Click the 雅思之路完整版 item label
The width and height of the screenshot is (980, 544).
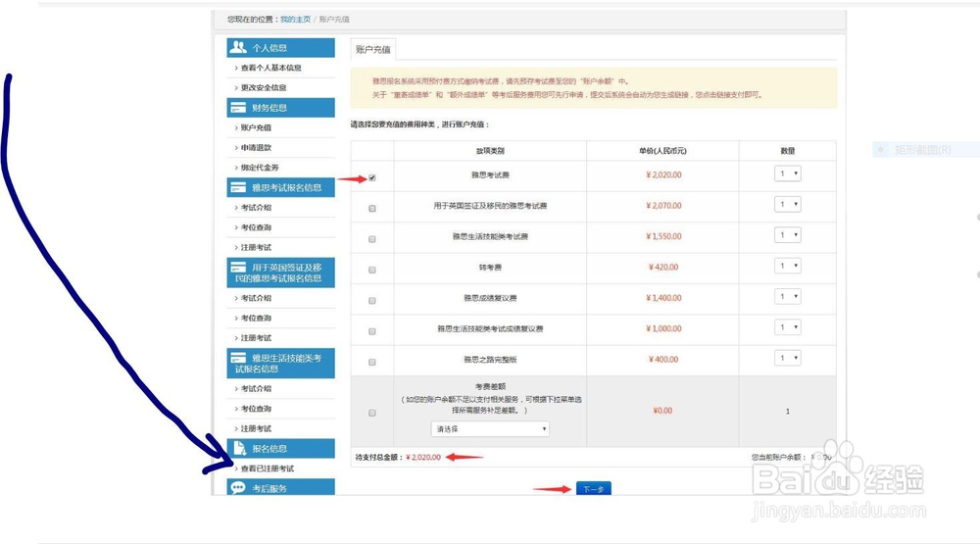(x=490, y=360)
